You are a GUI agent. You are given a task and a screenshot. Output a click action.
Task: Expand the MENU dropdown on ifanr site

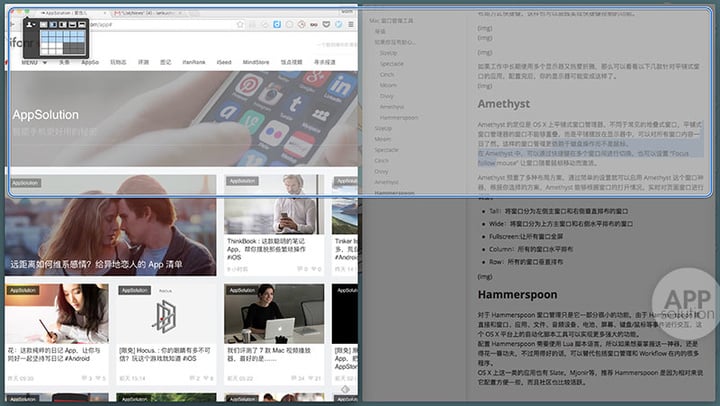[x=34, y=62]
